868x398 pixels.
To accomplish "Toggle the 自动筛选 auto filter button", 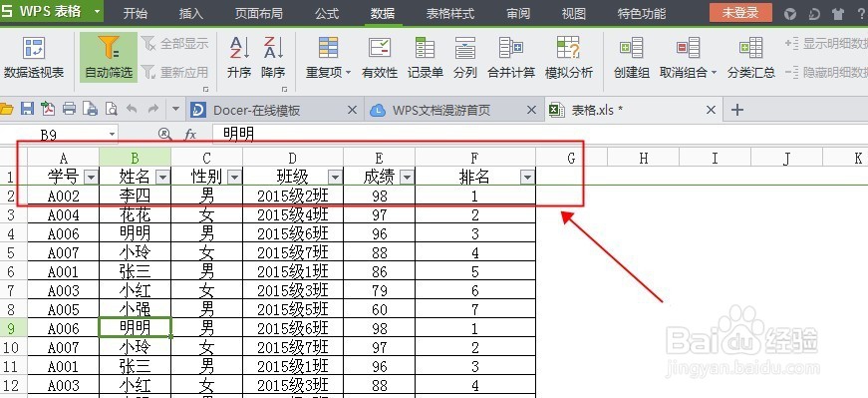I will coord(109,57).
